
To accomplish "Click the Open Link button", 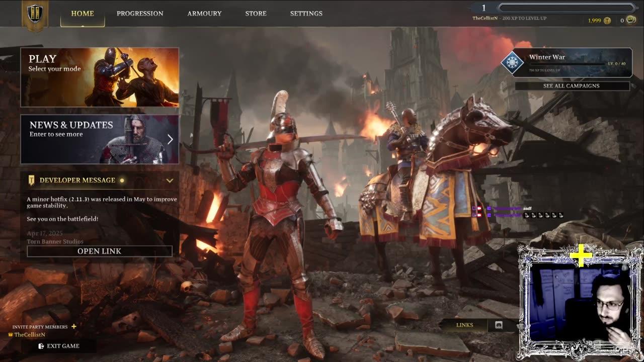I will coord(100,251).
